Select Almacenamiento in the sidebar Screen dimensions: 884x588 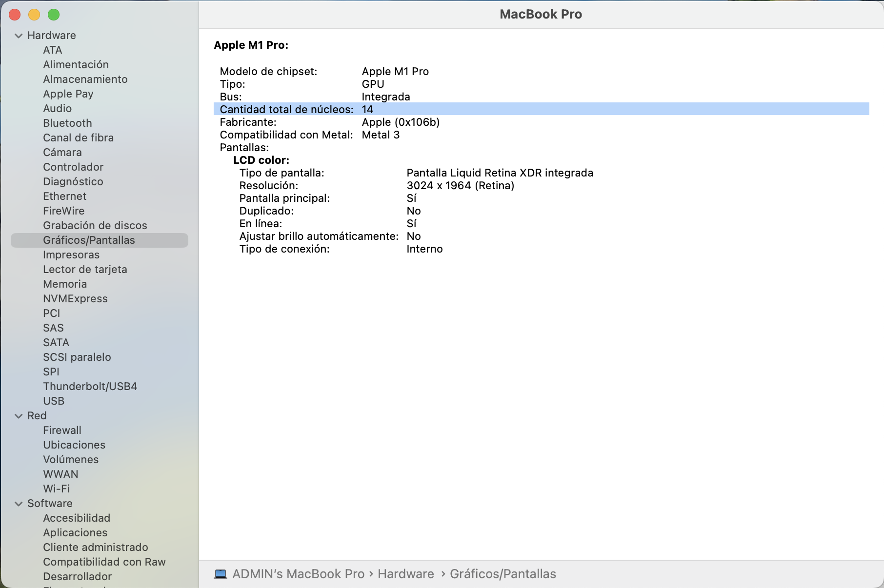pos(85,79)
